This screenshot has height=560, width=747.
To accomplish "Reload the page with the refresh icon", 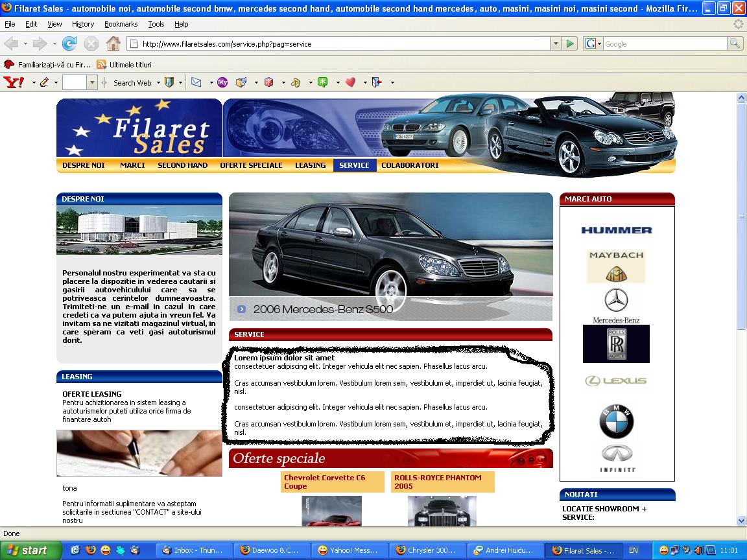I will 69,44.
